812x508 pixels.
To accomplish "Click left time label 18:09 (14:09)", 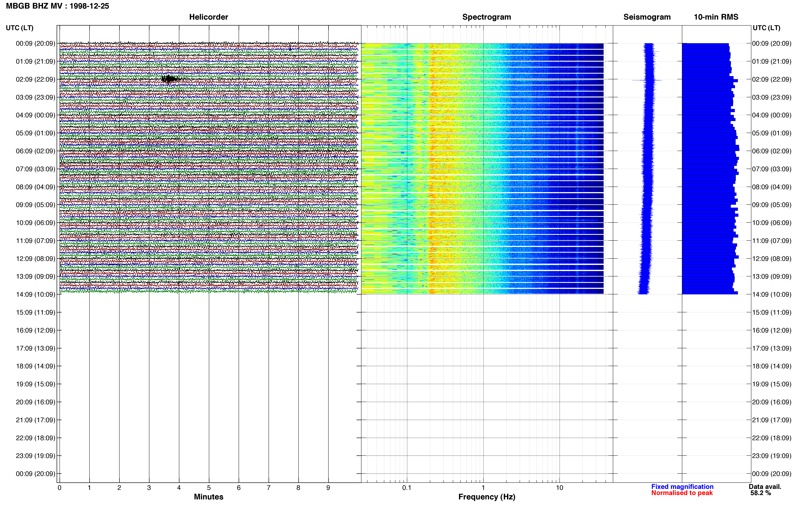I will tap(36, 366).
